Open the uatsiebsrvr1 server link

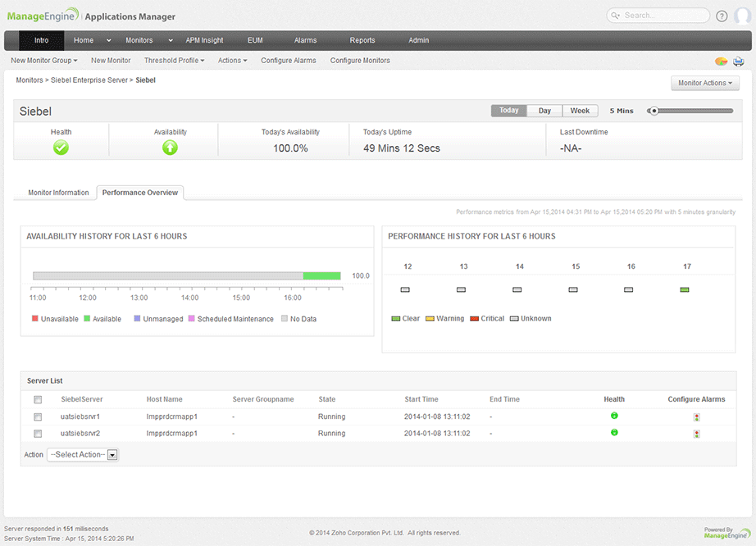point(80,416)
